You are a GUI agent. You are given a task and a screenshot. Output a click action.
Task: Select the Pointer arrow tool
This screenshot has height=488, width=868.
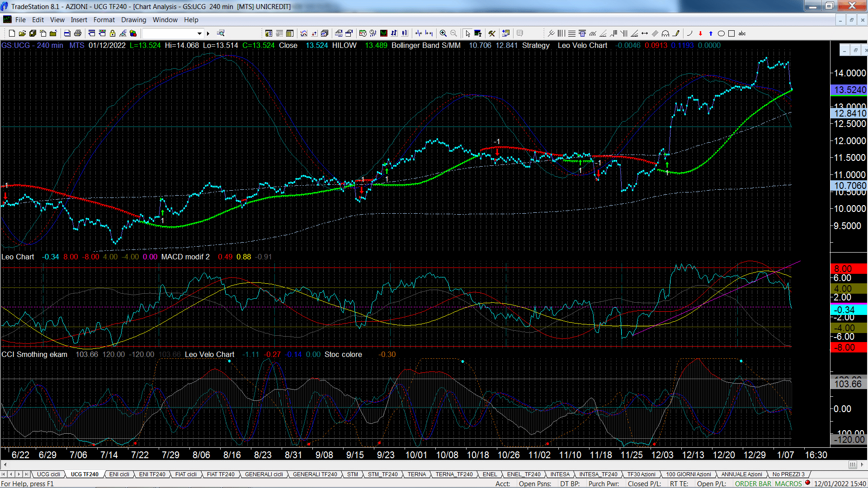[x=468, y=33]
